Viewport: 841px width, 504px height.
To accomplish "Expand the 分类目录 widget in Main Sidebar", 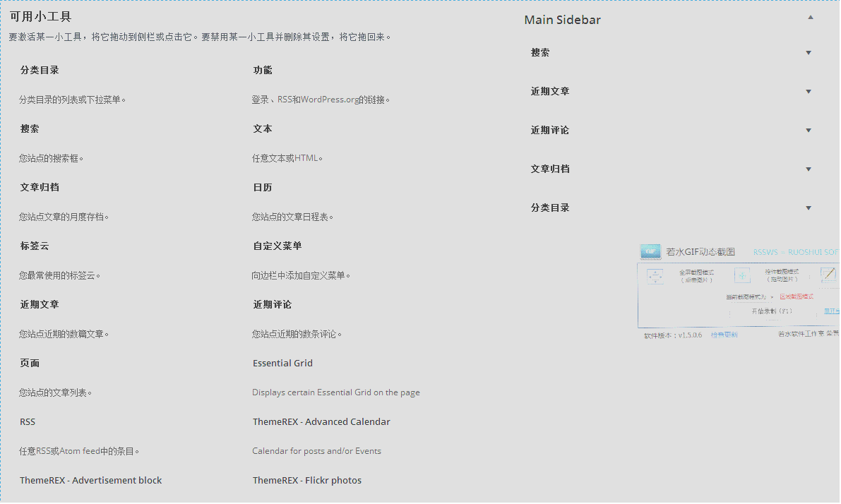I will tap(809, 208).
